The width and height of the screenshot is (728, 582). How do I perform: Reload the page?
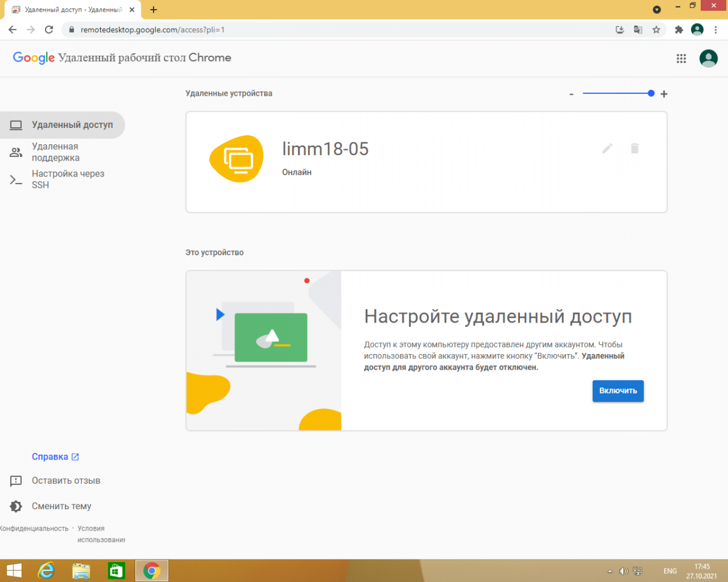pos(49,29)
